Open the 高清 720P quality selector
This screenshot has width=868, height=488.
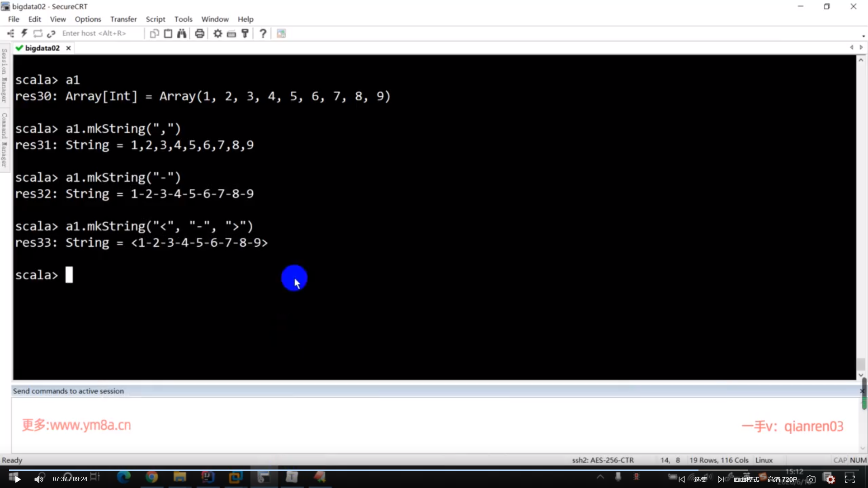[782, 479]
